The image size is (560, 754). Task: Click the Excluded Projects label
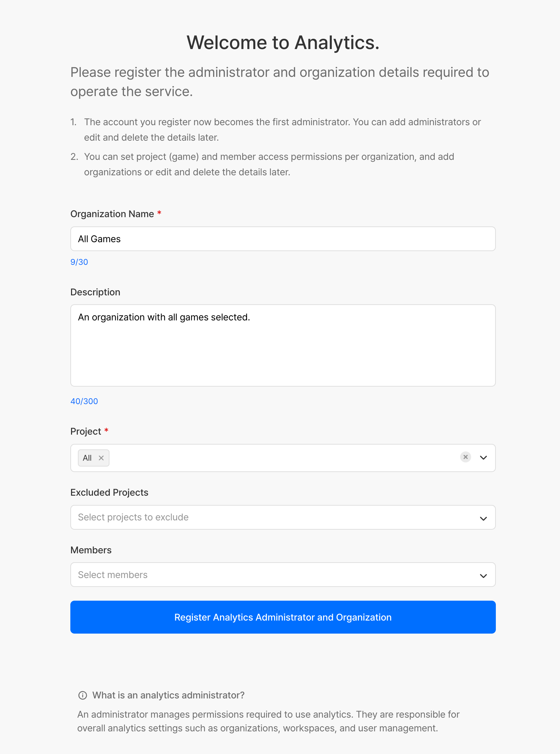[109, 492]
